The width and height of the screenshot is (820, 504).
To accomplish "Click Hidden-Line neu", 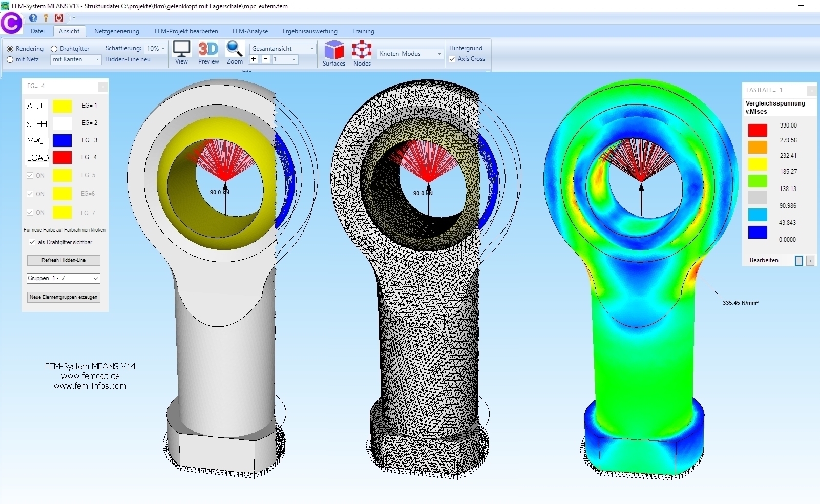I will pos(128,59).
